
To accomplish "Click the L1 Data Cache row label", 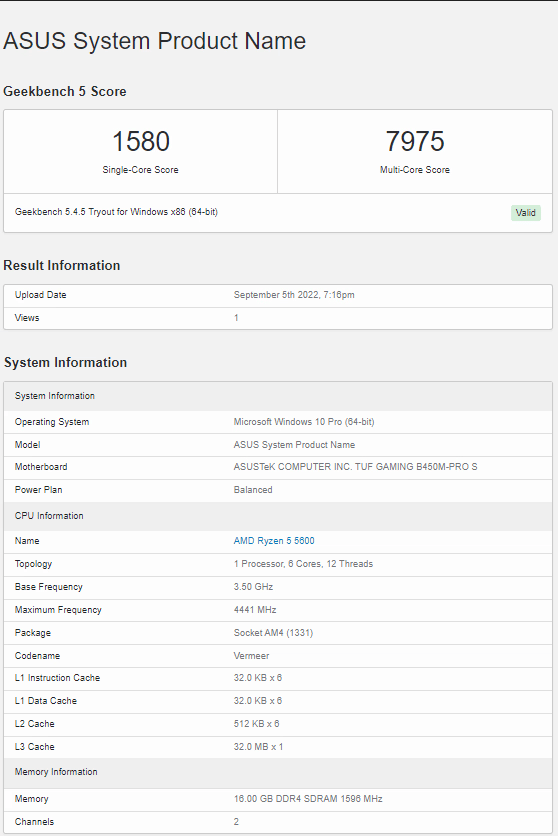I will [46, 701].
